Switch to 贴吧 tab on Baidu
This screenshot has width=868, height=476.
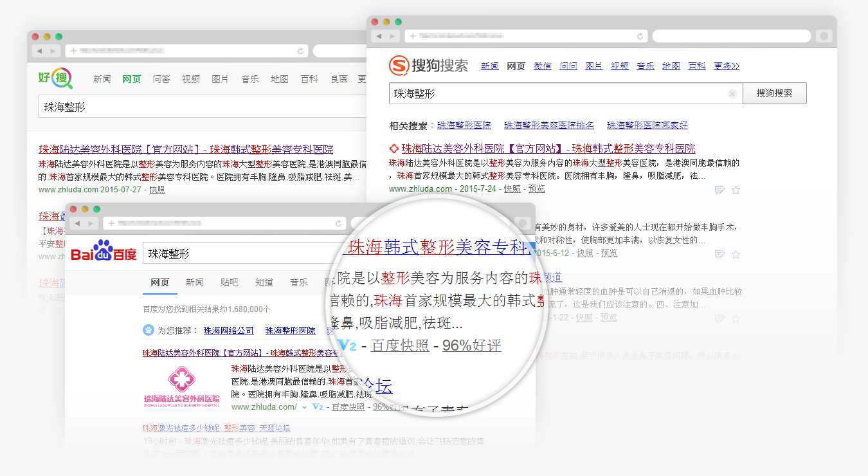click(x=229, y=282)
